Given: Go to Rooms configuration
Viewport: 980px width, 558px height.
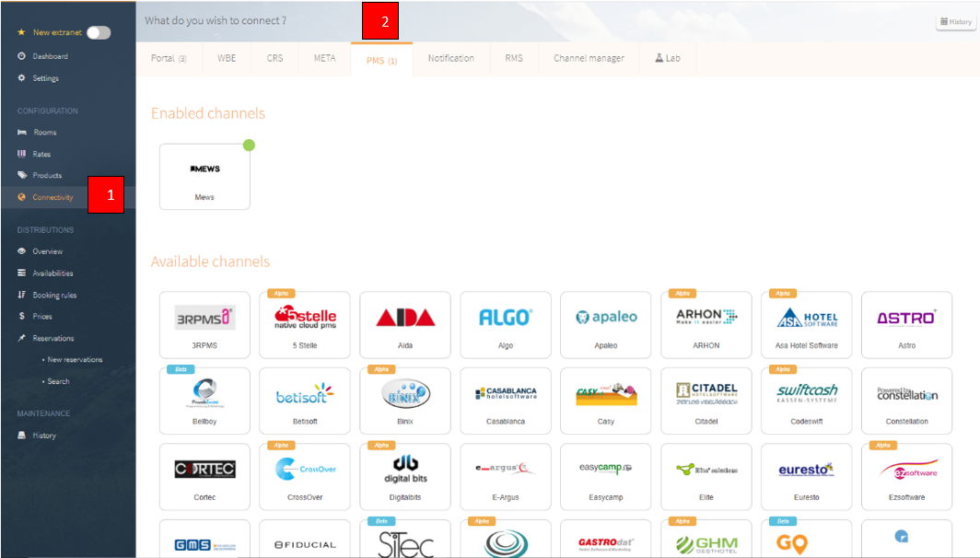Looking at the screenshot, I should 44,133.
